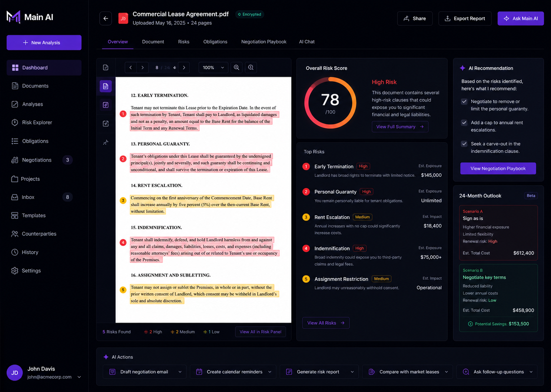The width and height of the screenshot is (551, 392).
Task: Click the viewer rail icon below the purple one
Action: click(106, 105)
